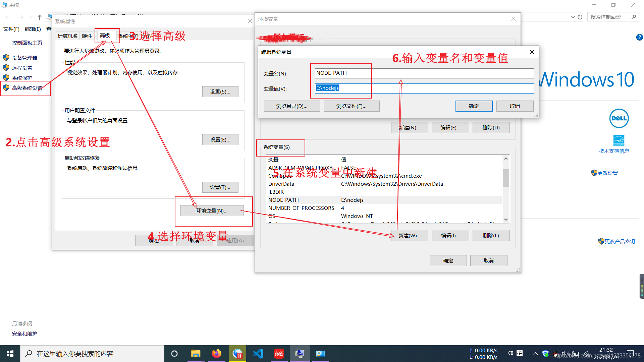
Task: Select the 高级 tab in 系统属性
Action: tap(105, 35)
